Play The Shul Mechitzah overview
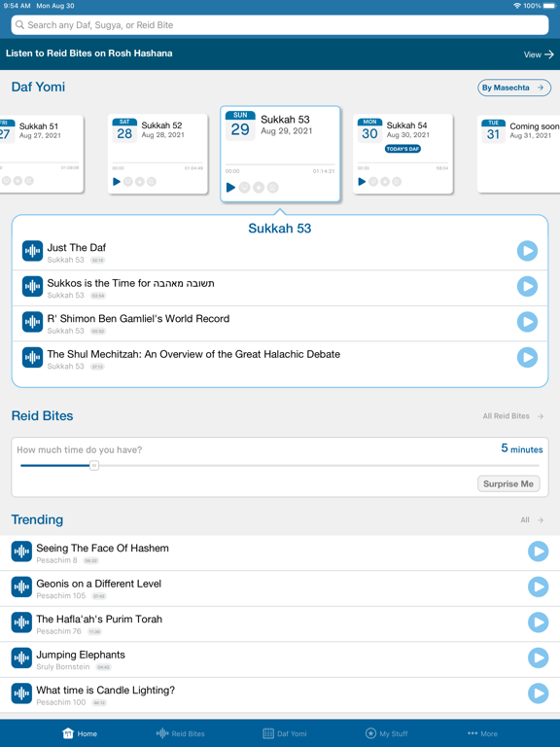Image resolution: width=560 pixels, height=747 pixels. pyautogui.click(x=527, y=357)
